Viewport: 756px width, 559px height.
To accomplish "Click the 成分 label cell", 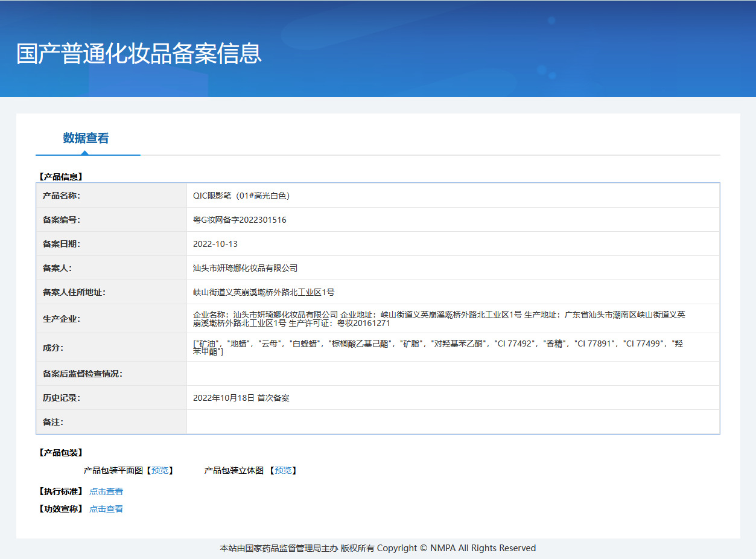I will pyautogui.click(x=112, y=347).
